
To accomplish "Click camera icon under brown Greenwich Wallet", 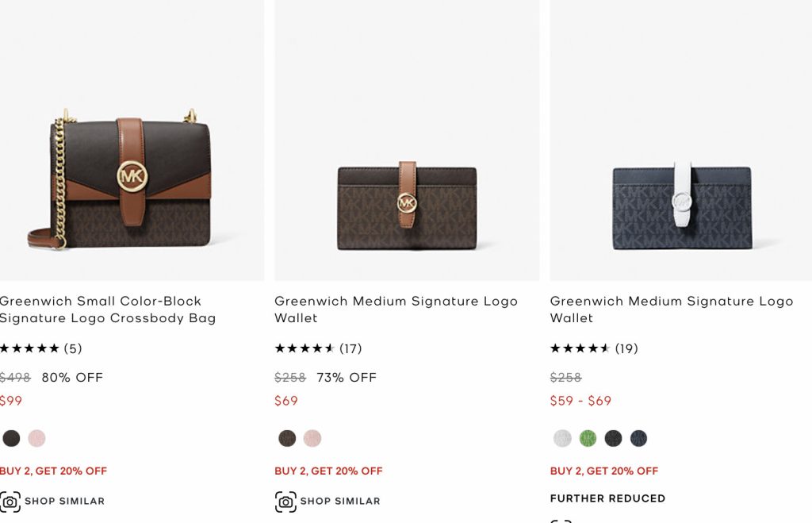I will [x=285, y=502].
